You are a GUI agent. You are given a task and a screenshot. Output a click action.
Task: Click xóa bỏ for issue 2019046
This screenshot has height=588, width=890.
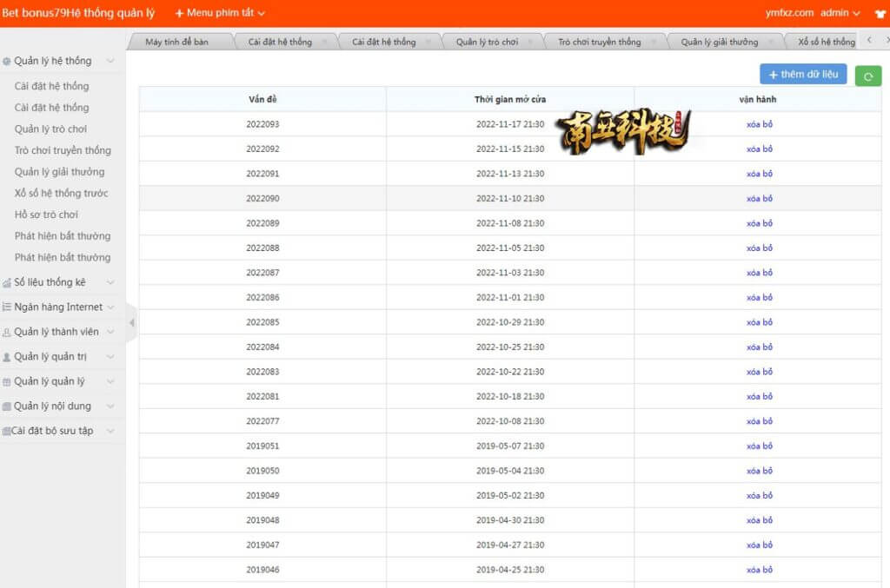pos(760,570)
